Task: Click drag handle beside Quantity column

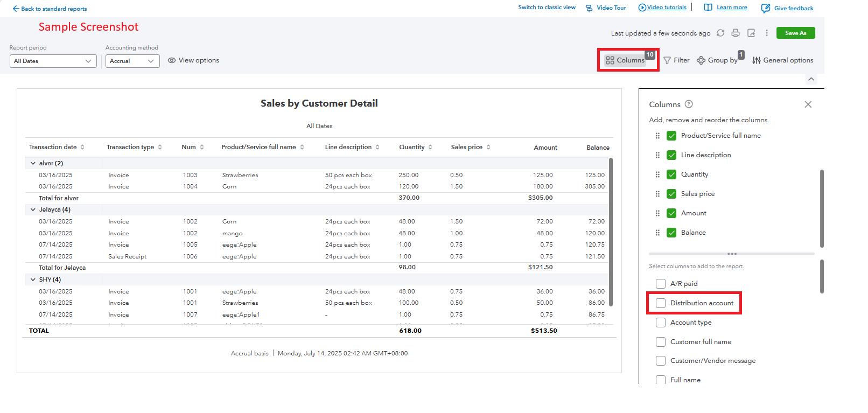Action: 657,174
